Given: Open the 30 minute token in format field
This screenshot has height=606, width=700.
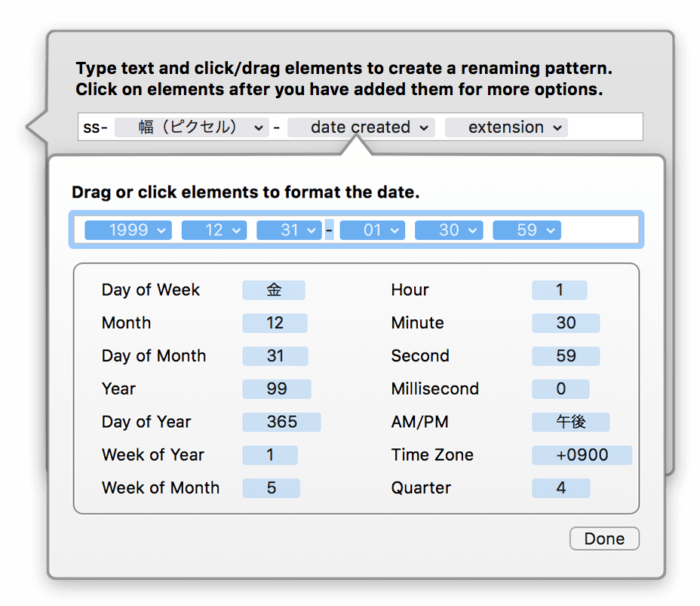Looking at the screenshot, I should [449, 230].
